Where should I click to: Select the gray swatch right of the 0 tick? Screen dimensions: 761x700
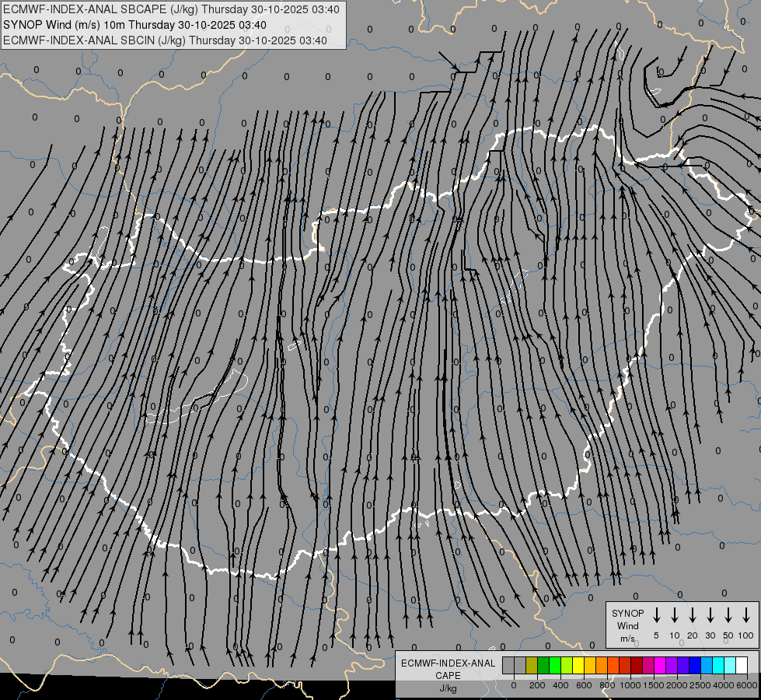[x=520, y=665]
